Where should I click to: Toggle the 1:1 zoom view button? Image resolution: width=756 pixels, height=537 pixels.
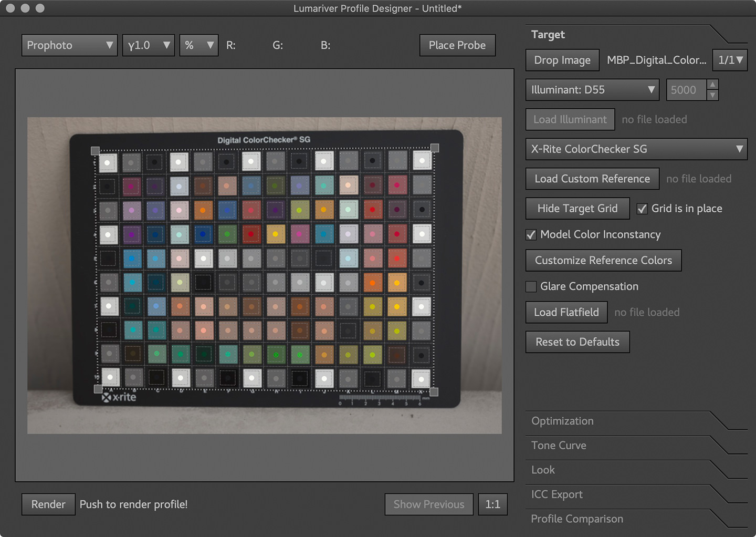(492, 504)
